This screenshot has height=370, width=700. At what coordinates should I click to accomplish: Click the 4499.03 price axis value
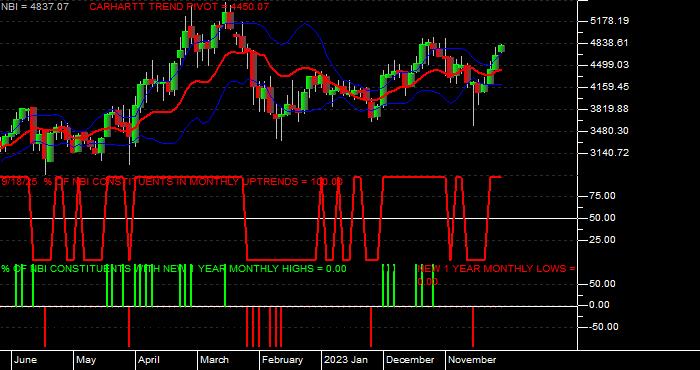click(x=609, y=65)
